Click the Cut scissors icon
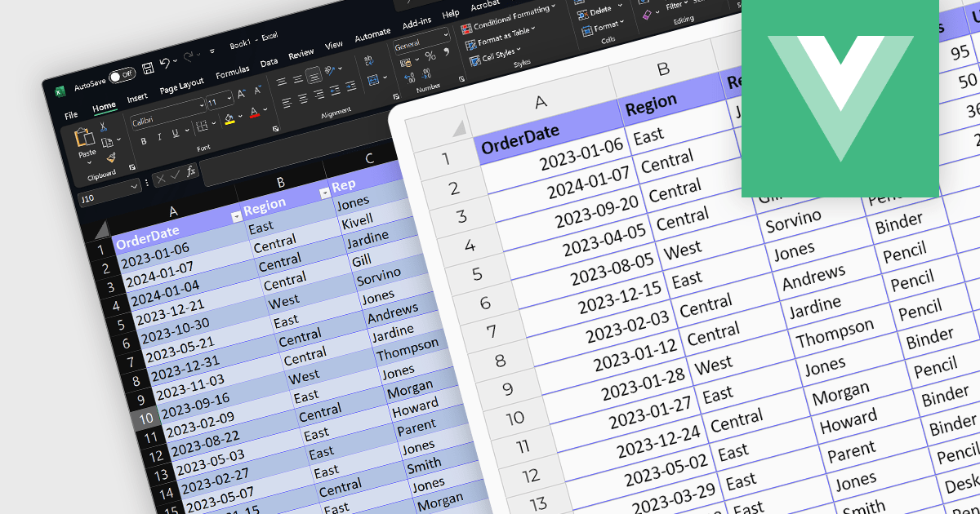This screenshot has width=980, height=514. (104, 126)
